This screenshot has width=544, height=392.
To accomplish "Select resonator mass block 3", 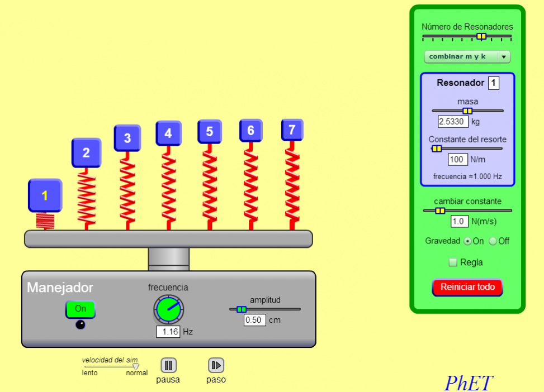I will click(127, 138).
